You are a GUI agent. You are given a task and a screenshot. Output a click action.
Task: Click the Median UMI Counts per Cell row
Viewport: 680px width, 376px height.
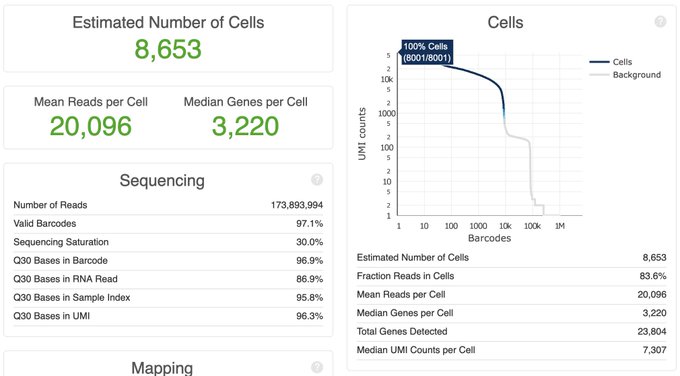pyautogui.click(x=511, y=350)
